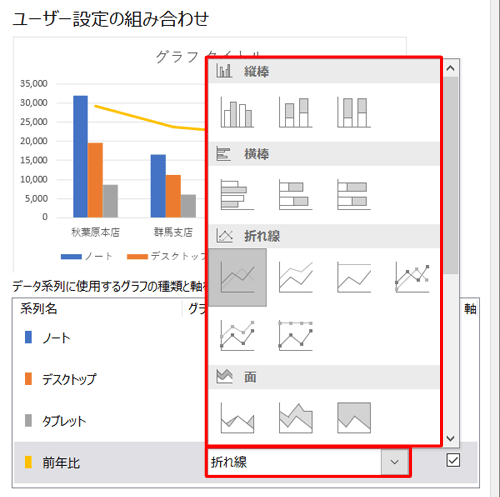This screenshot has width=500, height=497.
Task: Select the area chart icon
Action: pos(237,418)
